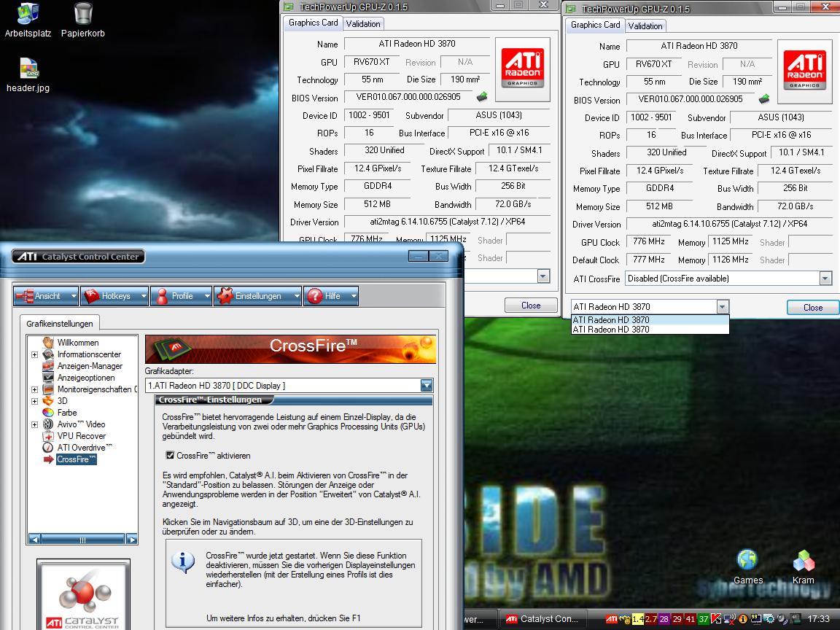This screenshot has height=630, width=840.
Task: Choose second ATI Radeon HD 3870 list entry
Action: point(650,330)
